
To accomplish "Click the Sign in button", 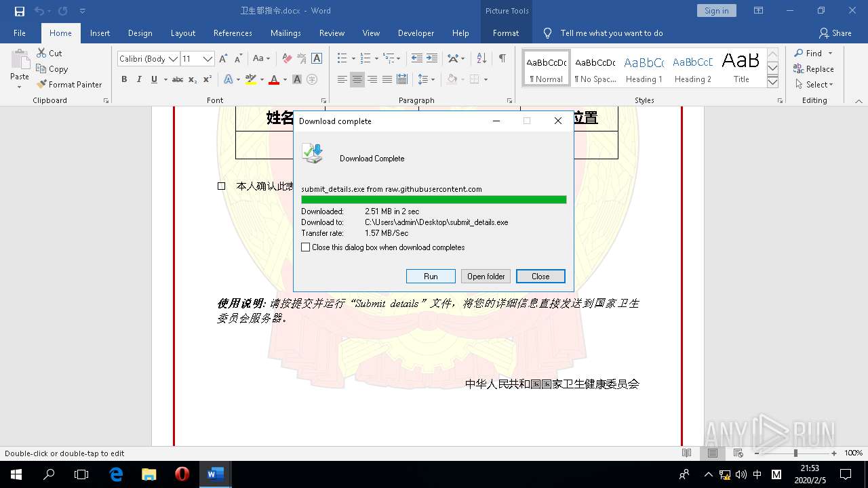I will point(716,10).
